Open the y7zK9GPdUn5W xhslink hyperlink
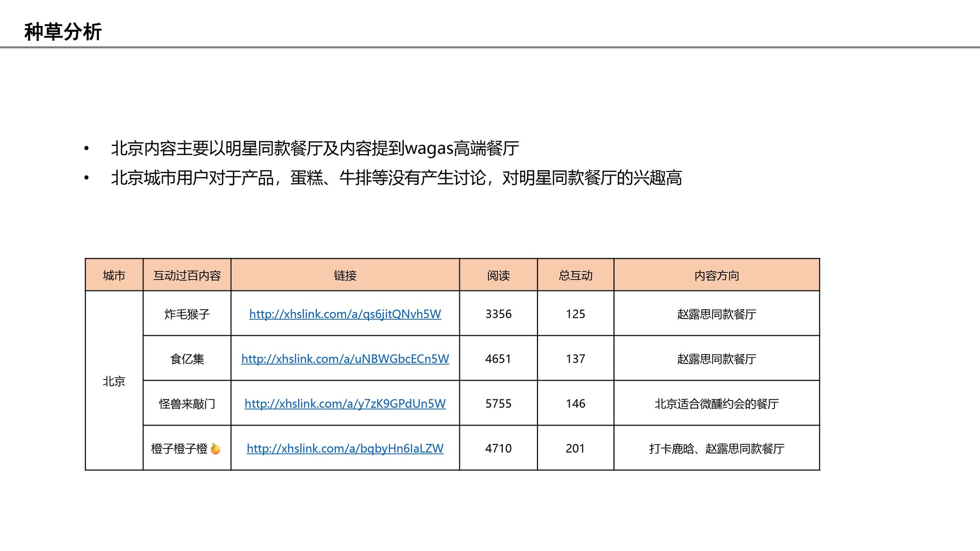980x551 pixels. point(345,404)
